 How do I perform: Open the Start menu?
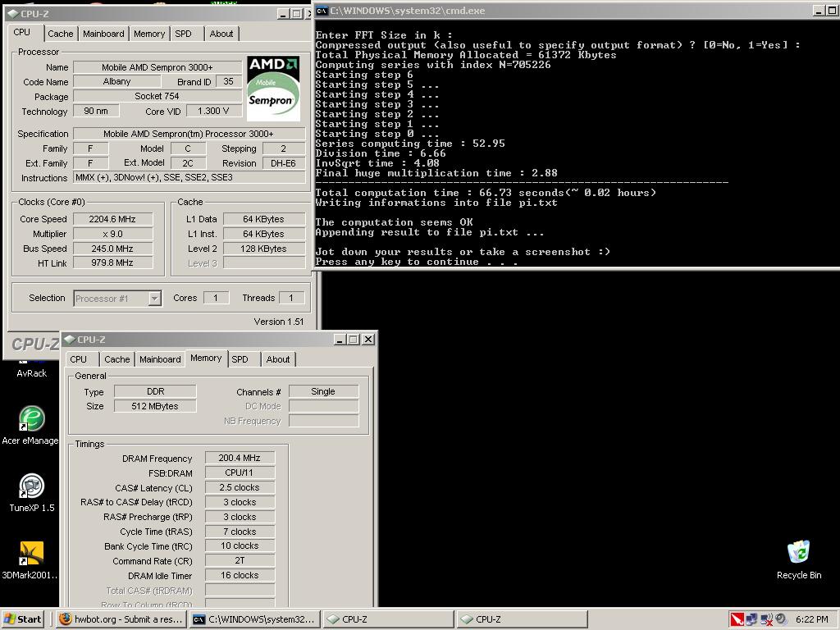coord(22,619)
